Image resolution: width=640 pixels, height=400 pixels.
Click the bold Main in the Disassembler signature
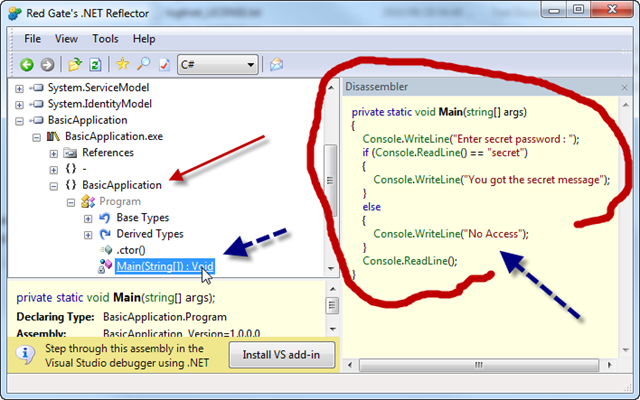450,112
